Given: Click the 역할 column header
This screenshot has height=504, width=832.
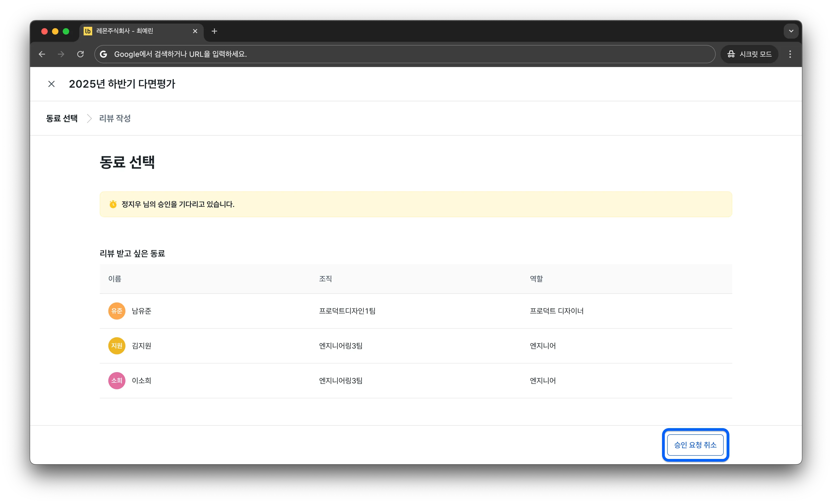Looking at the screenshot, I should tap(536, 279).
